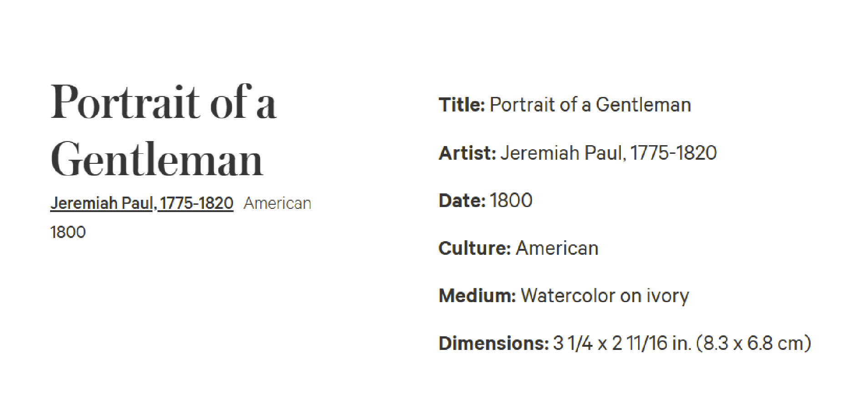Click the 1800 date below artist link
868x420 pixels.
click(68, 232)
